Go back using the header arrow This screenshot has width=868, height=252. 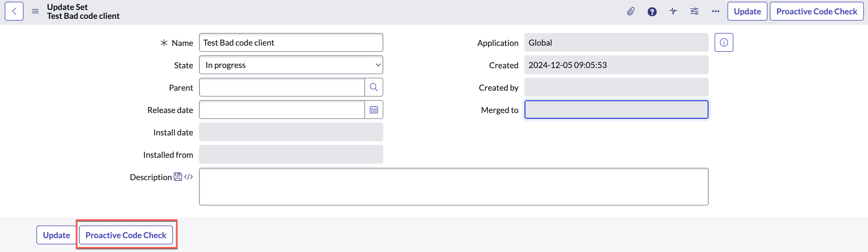coord(14,11)
